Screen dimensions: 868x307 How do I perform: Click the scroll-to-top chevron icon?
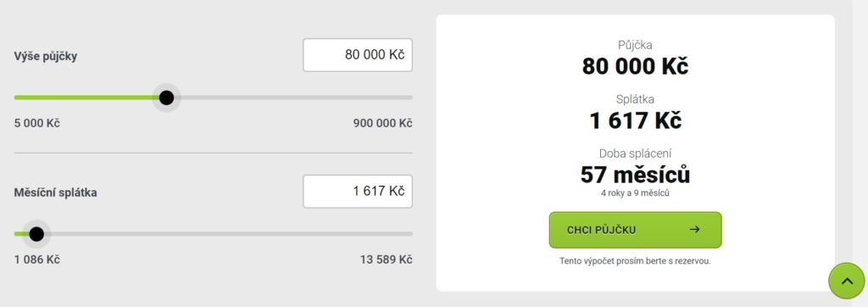point(847,281)
